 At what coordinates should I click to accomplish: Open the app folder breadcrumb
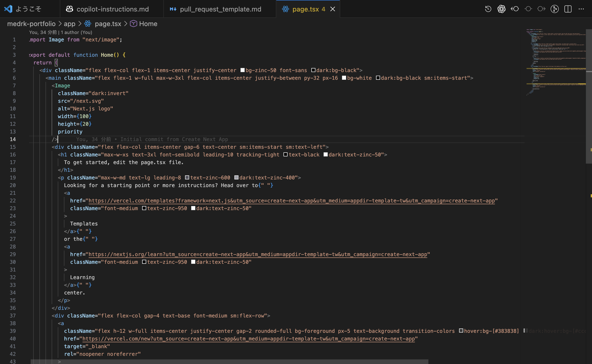(x=70, y=24)
